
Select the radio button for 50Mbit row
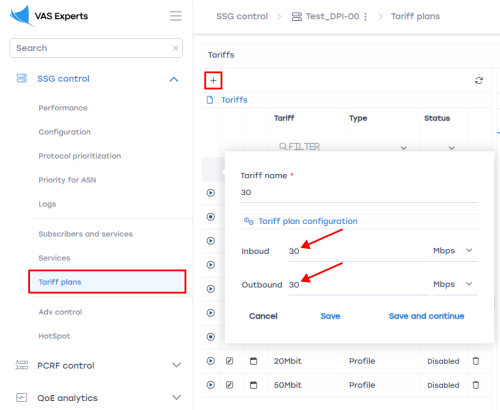point(210,385)
